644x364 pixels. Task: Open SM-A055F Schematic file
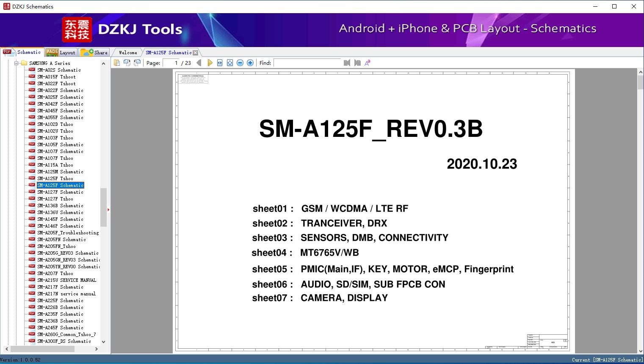tap(60, 117)
